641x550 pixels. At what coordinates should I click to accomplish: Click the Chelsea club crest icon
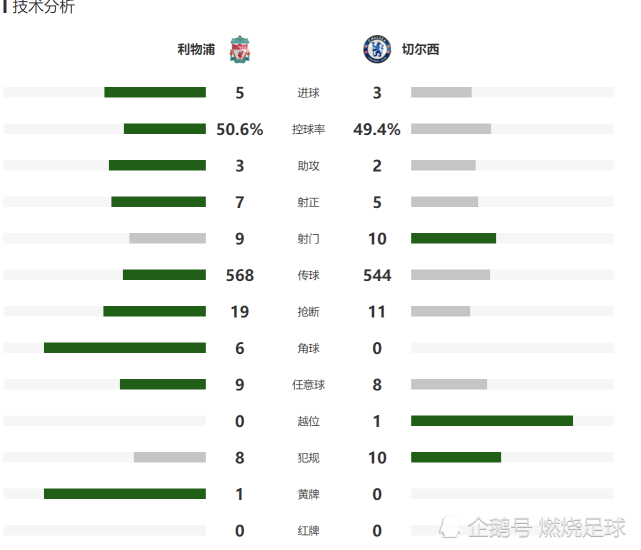(377, 49)
